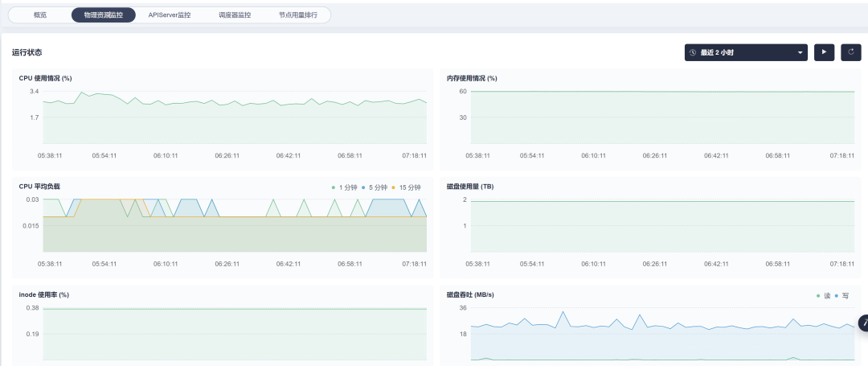Click the disk throughput chart area
The image size is (868, 366).
[662, 334]
